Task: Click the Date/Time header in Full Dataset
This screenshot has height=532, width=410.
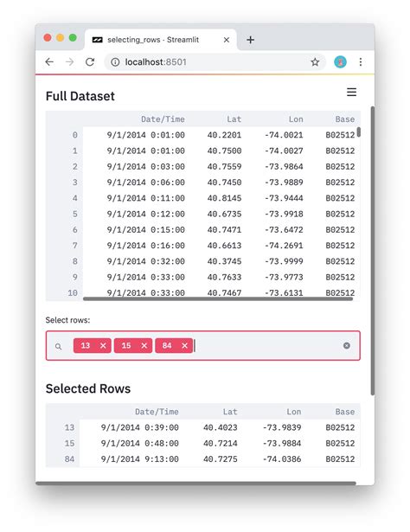Action: coord(163,119)
